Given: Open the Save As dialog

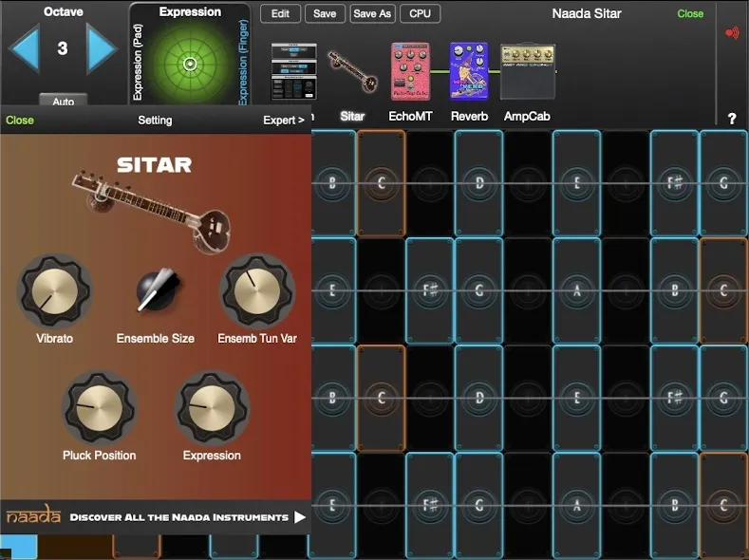Looking at the screenshot, I should (372, 13).
